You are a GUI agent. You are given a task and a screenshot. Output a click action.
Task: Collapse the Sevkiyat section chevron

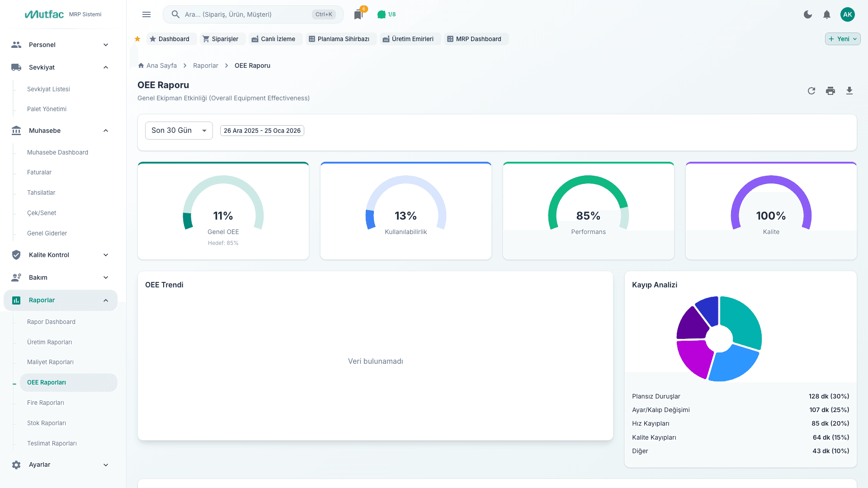106,67
